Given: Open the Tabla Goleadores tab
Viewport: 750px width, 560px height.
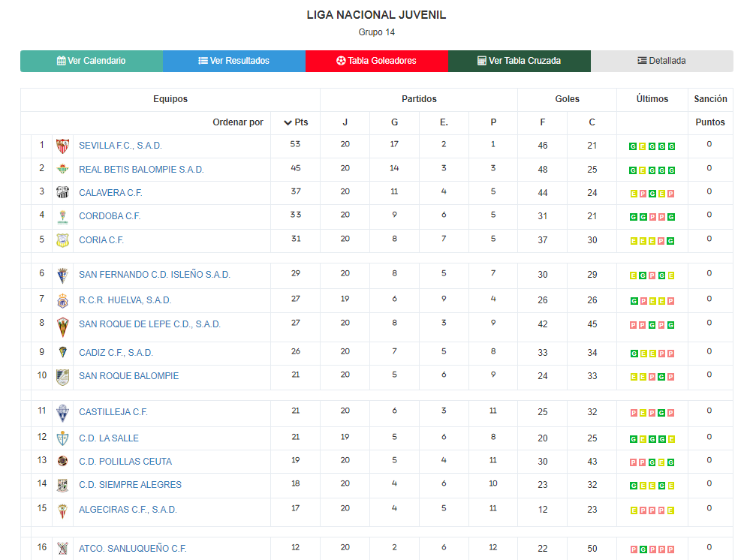Looking at the screenshot, I should click(376, 61).
